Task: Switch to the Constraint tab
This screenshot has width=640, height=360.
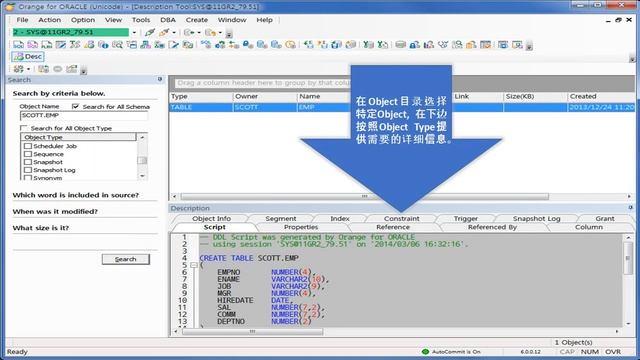Action: click(x=401, y=218)
